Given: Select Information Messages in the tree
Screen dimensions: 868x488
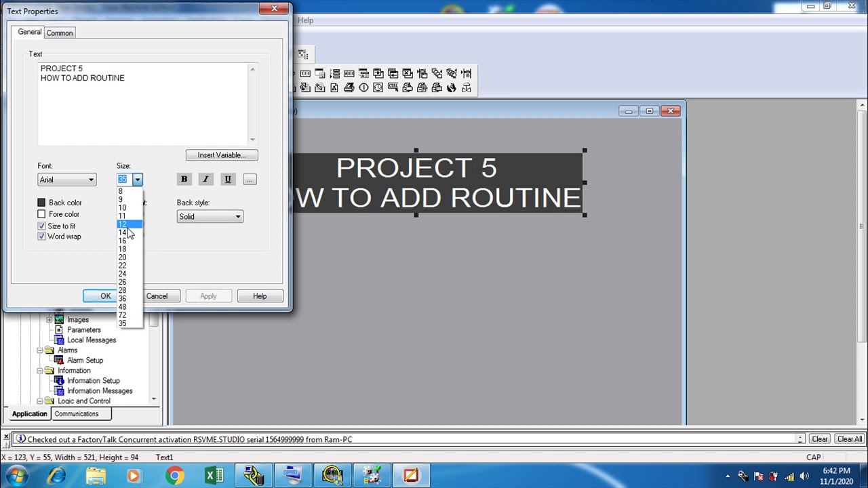Looking at the screenshot, I should click(x=100, y=390).
